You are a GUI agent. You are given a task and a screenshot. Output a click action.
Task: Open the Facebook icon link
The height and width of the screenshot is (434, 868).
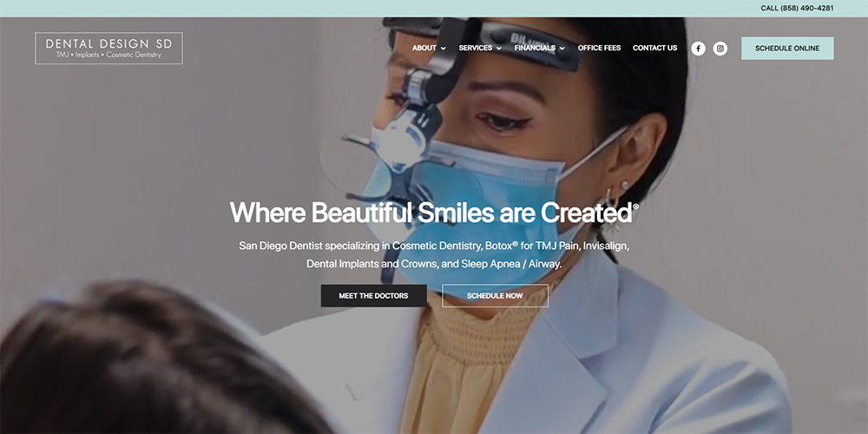point(698,49)
